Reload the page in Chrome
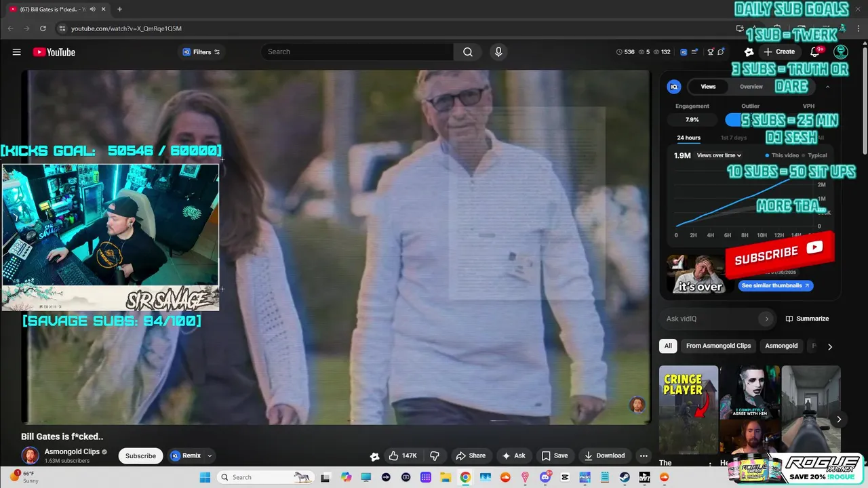Viewport: 868px width, 488px height. pyautogui.click(x=43, y=28)
